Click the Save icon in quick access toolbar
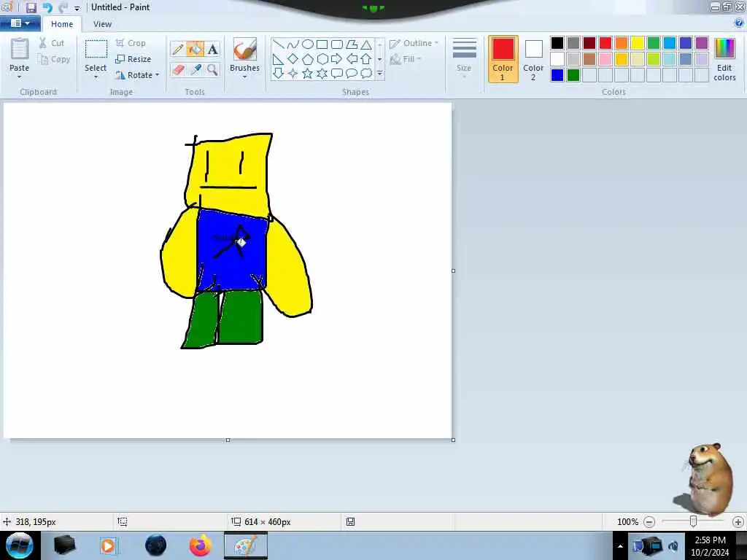747x560 pixels. [x=31, y=7]
